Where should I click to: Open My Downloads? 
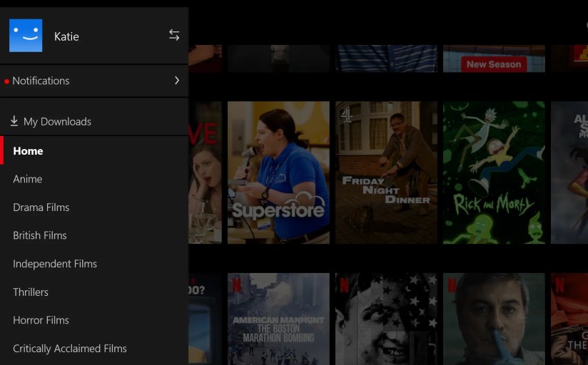[94, 121]
